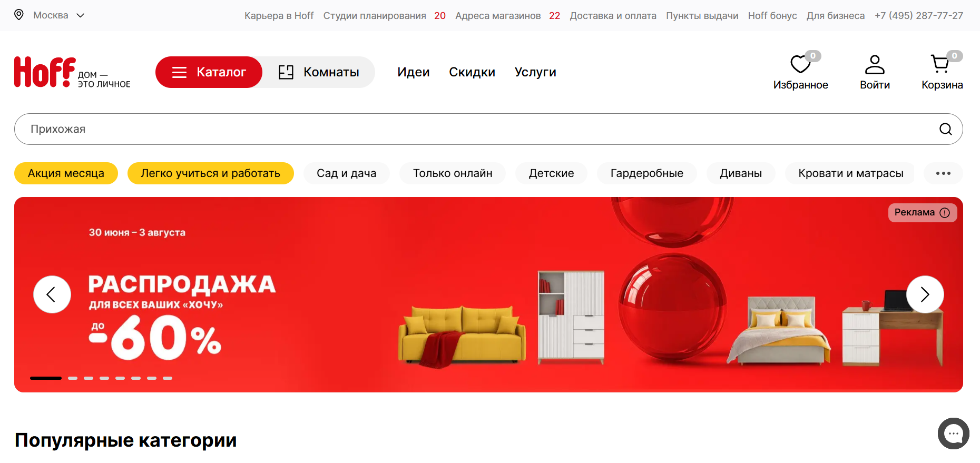Show the next banner slide
980x463 pixels.
925,294
